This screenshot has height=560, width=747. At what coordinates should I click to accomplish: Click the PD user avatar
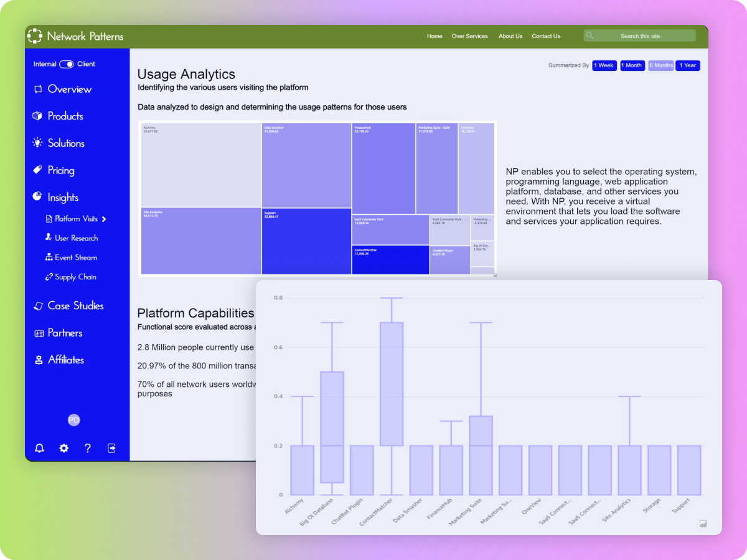[73, 420]
